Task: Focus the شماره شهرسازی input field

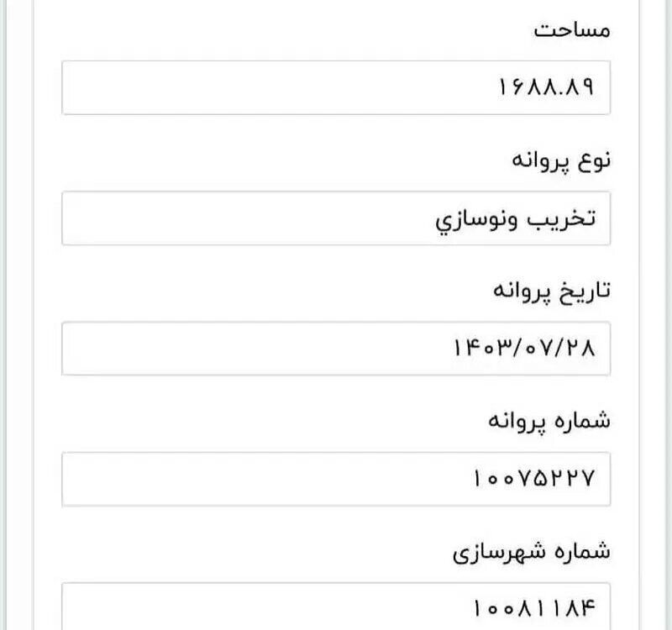Action: tap(336, 606)
